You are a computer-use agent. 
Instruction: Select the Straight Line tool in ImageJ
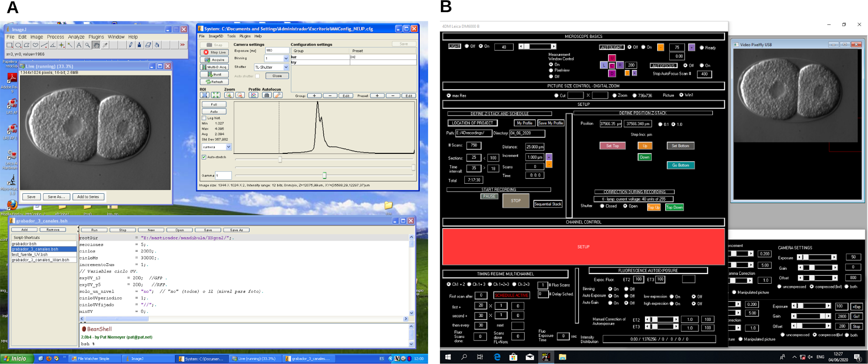coord(44,45)
